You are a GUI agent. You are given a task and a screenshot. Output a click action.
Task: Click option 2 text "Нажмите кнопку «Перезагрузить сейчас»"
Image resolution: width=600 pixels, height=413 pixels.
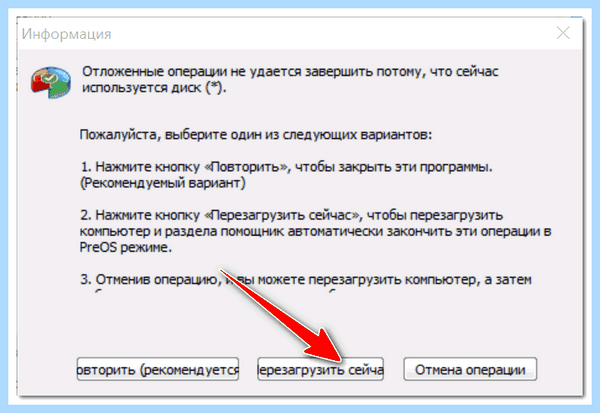click(228, 215)
